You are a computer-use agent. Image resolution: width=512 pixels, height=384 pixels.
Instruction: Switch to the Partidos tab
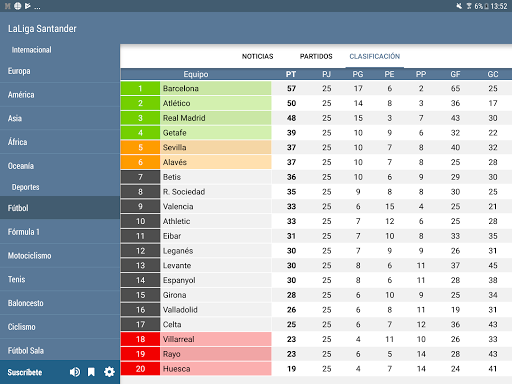[x=316, y=56]
